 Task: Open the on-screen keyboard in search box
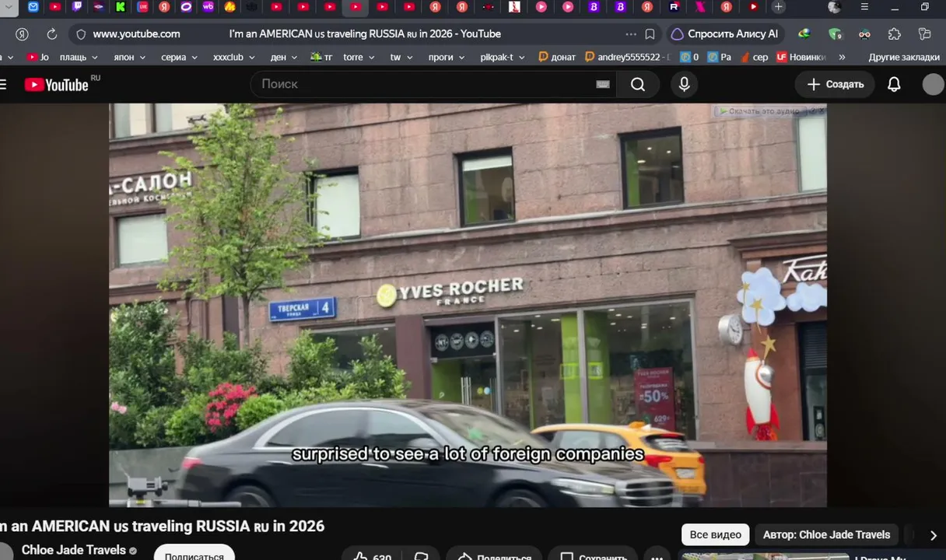(603, 84)
